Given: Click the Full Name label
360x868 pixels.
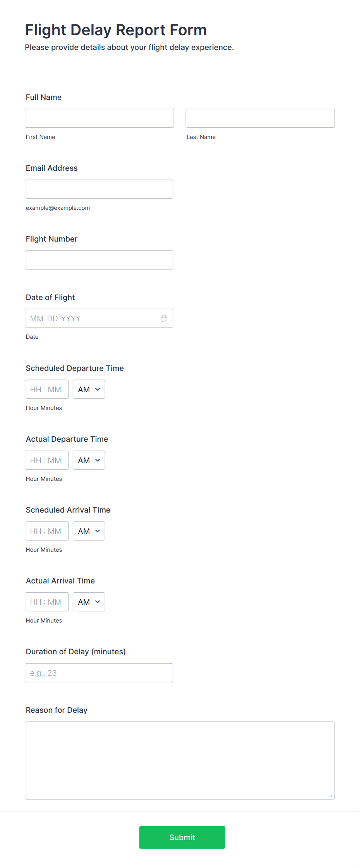Looking at the screenshot, I should pyautogui.click(x=44, y=97).
